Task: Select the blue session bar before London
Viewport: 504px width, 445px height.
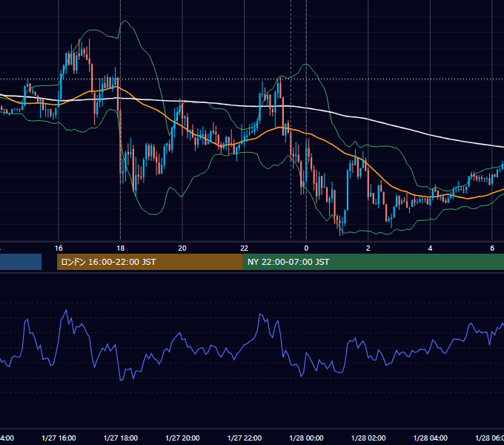Action: (x=21, y=262)
